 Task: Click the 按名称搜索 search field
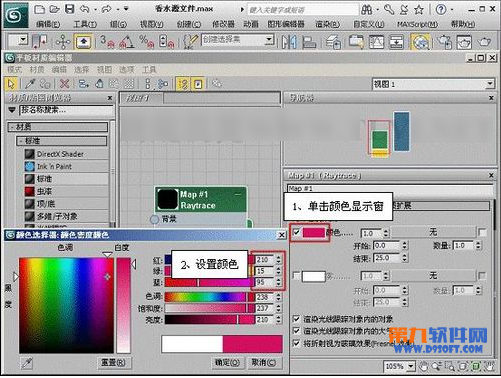[x=66, y=110]
